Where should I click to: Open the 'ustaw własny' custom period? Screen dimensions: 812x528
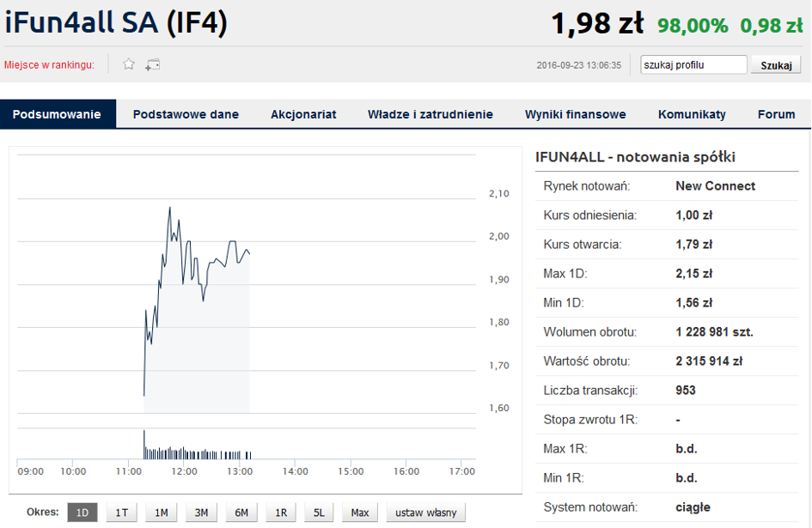click(425, 513)
